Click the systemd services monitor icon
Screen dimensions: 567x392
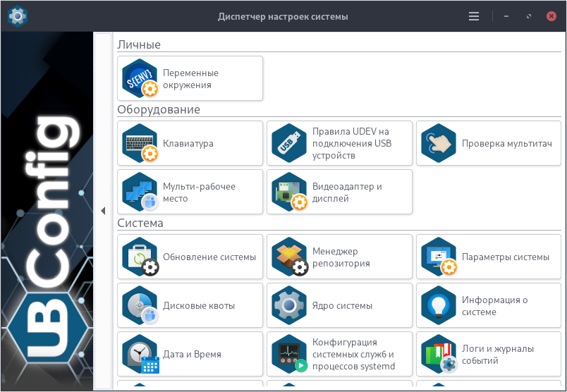(290, 354)
